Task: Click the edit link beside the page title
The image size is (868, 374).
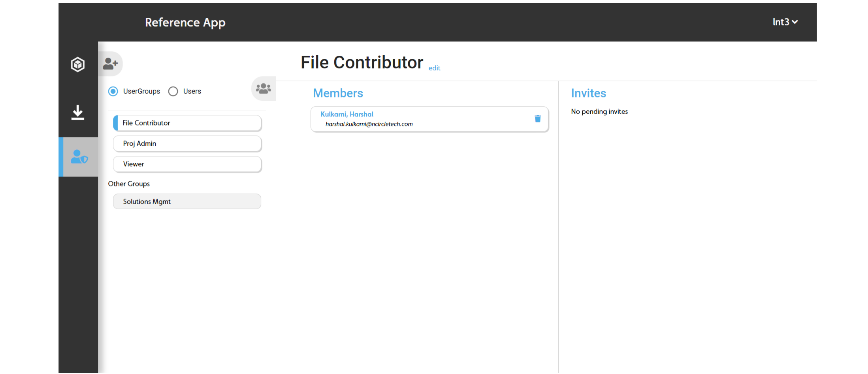Action: (x=434, y=68)
